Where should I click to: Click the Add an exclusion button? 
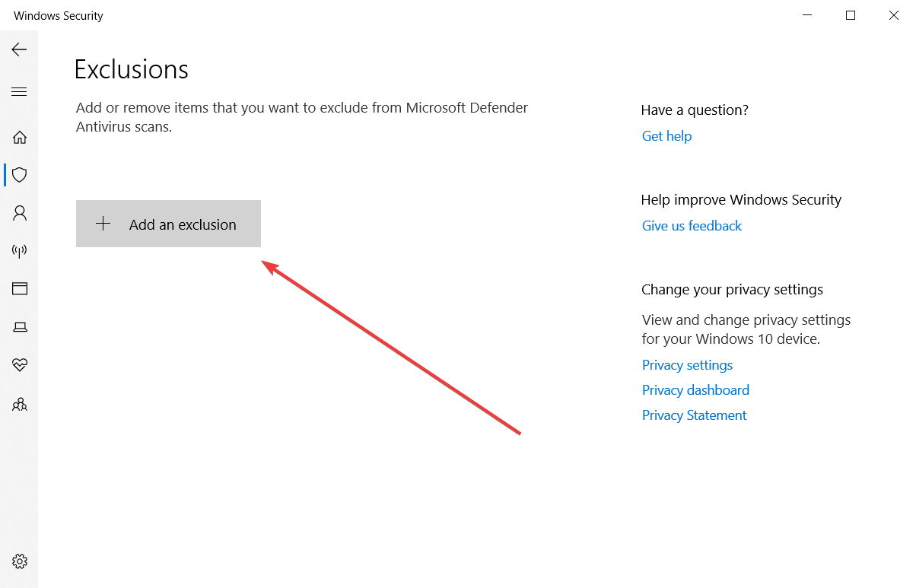[168, 224]
